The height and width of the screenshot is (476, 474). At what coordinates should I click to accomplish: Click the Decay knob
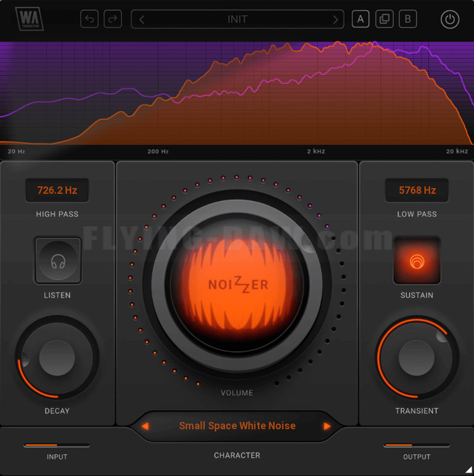[57, 358]
